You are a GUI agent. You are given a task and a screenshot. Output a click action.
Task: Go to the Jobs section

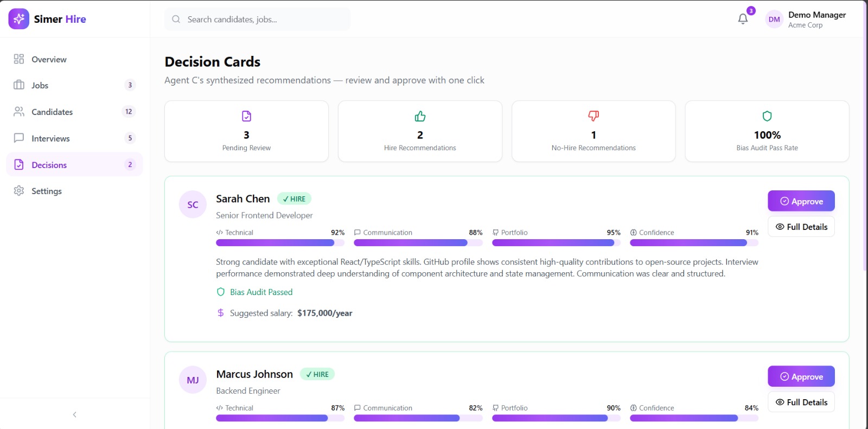(74, 85)
